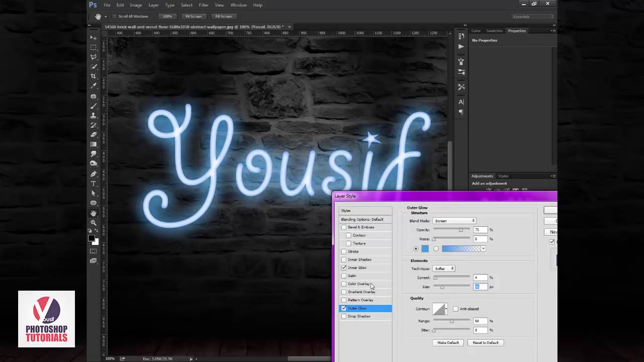The image size is (644, 362).
Task: Open the Essentials workspace dropdown
Action: [x=533, y=17]
